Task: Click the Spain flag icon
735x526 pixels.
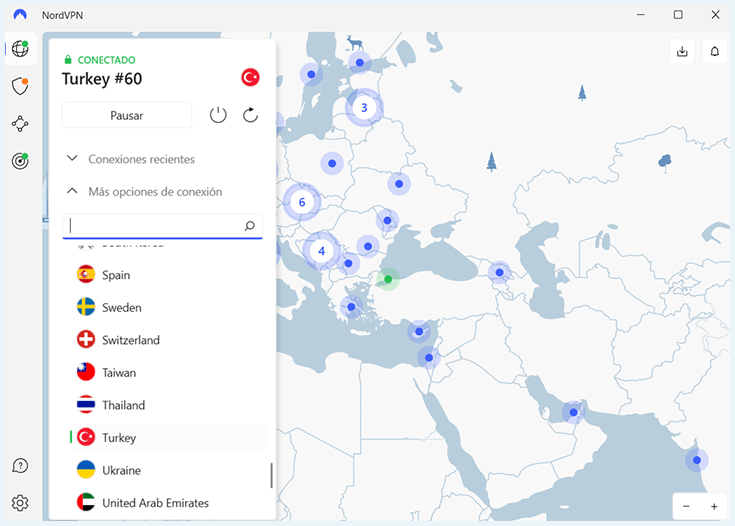Action: click(86, 274)
